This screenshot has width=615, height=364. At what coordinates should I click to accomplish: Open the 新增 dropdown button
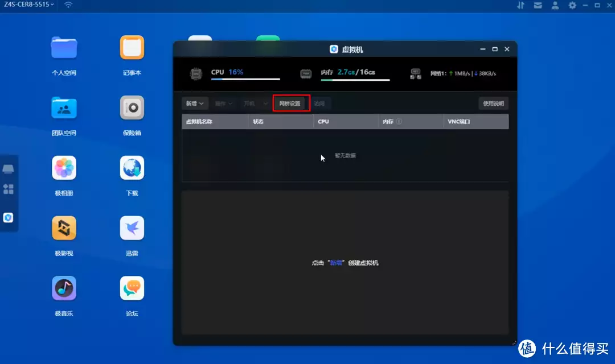[x=195, y=104]
